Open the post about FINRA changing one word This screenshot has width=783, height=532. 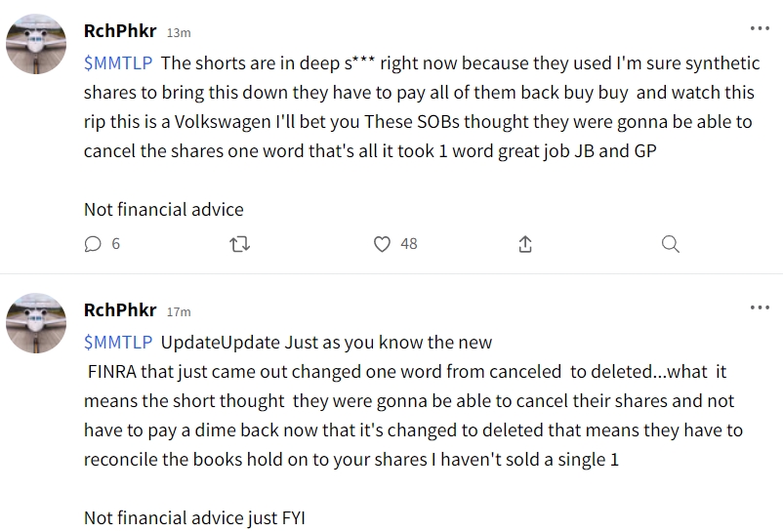point(410,401)
